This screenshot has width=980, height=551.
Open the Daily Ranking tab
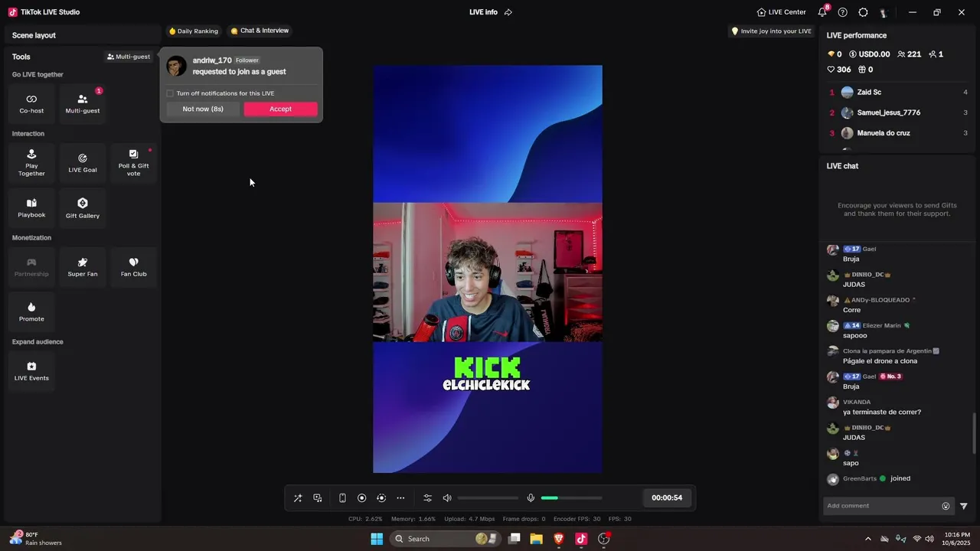pos(193,31)
